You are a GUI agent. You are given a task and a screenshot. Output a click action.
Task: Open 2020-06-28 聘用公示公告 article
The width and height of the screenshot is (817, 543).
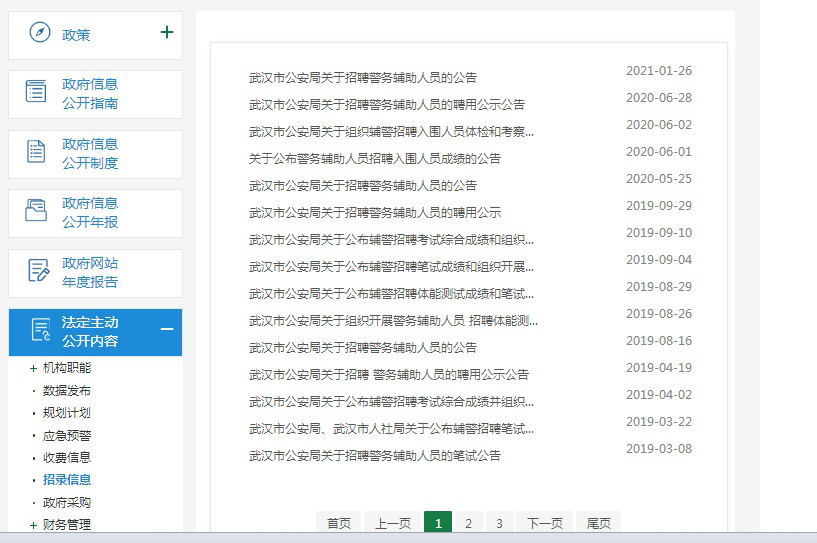pos(387,104)
